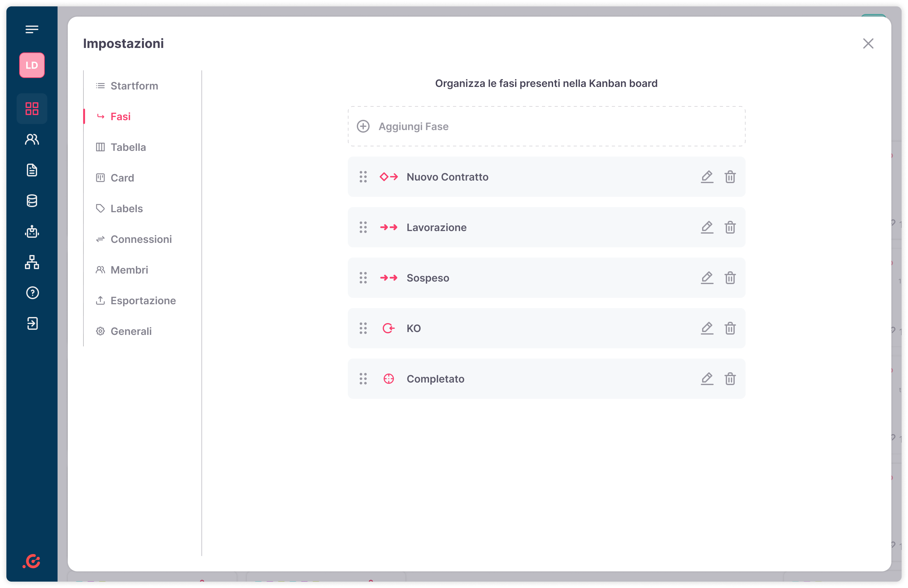Open the Startform settings tab

coord(134,86)
